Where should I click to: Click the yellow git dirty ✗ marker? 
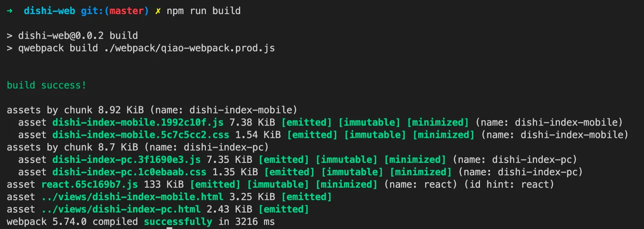tap(158, 11)
